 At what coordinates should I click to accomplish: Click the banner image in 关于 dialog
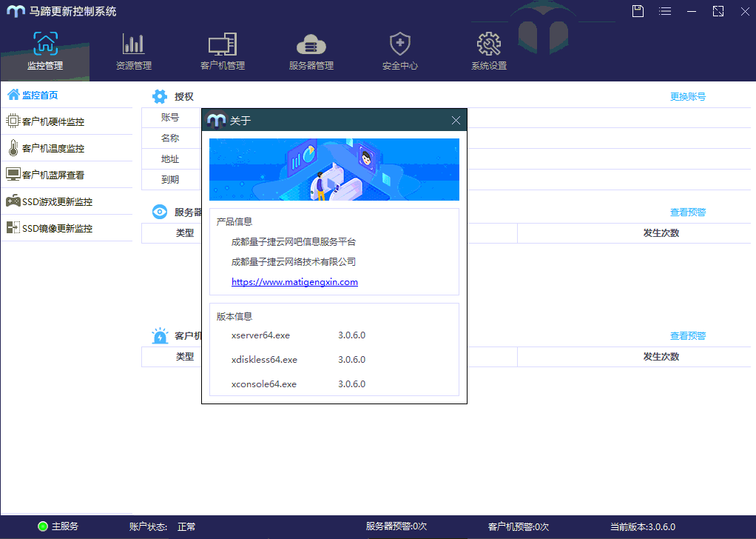click(x=334, y=170)
